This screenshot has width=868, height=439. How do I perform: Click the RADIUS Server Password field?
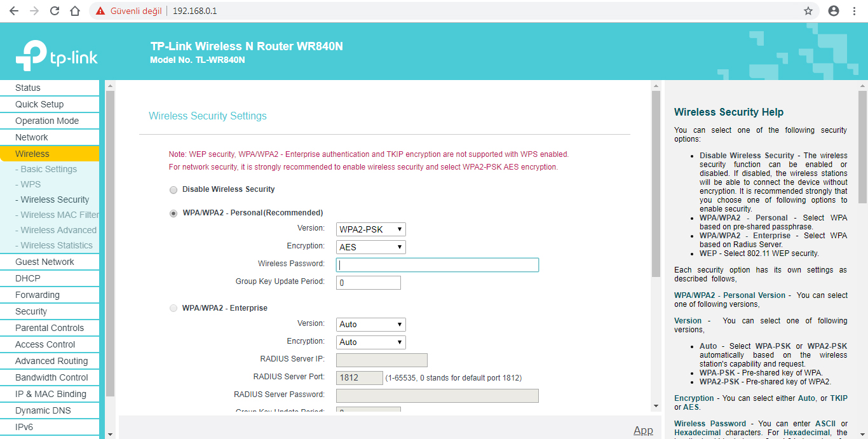pyautogui.click(x=437, y=396)
